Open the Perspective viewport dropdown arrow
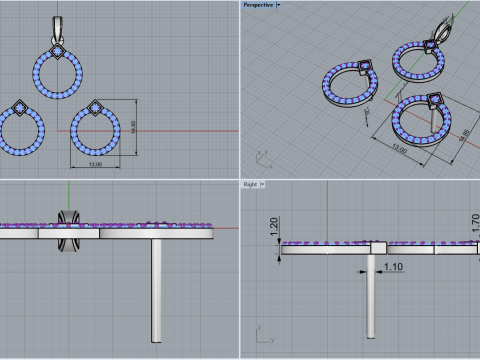The image size is (480, 360). click(278, 5)
